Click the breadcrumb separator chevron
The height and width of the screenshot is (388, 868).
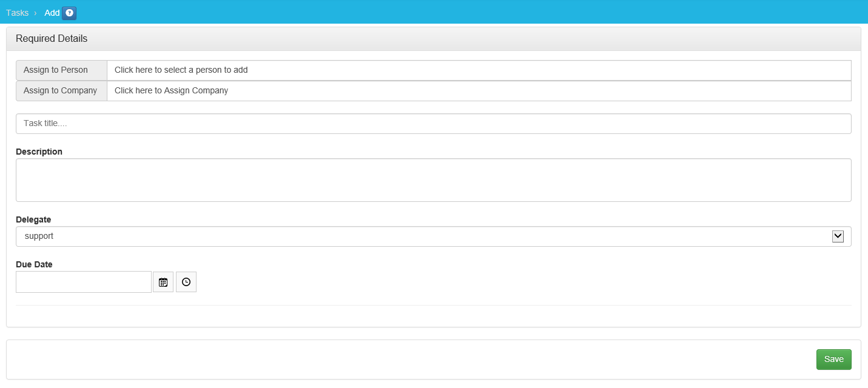(36, 13)
